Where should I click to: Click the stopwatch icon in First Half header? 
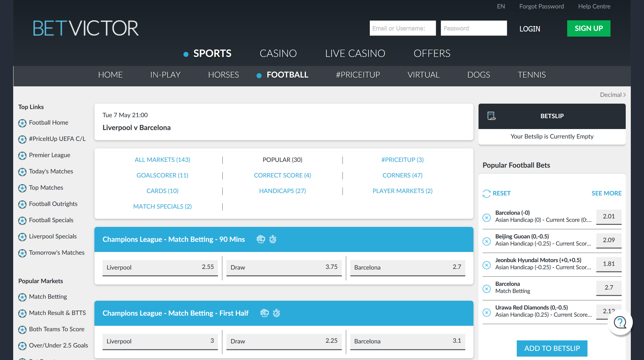point(276,313)
